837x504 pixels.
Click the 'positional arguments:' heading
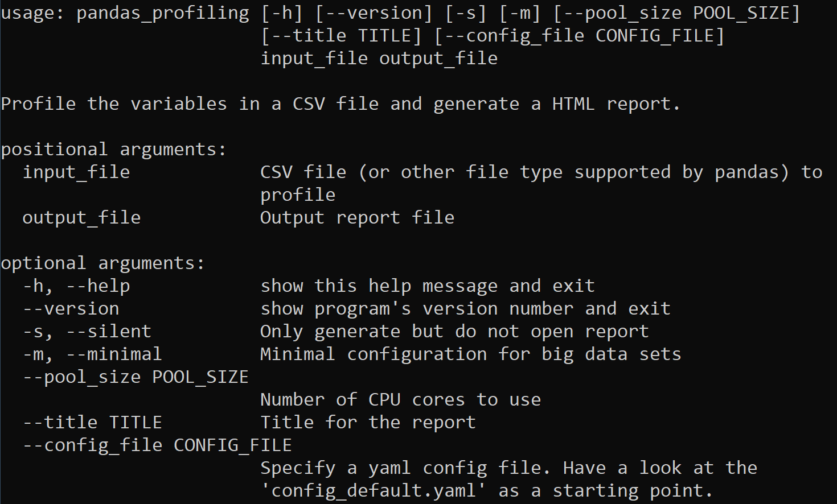[114, 150]
